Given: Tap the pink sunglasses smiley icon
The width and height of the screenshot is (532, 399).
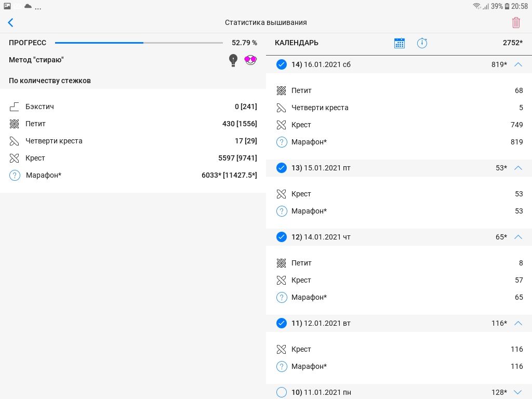Looking at the screenshot, I should click(250, 60).
